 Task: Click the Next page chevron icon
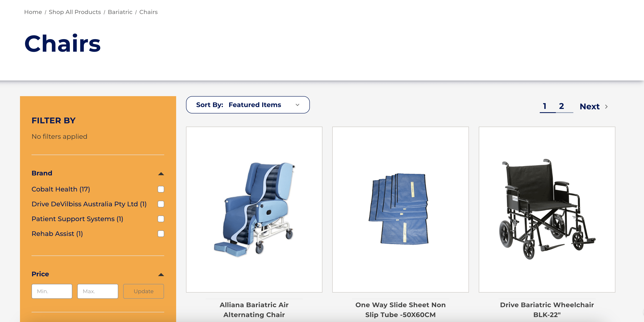606,106
